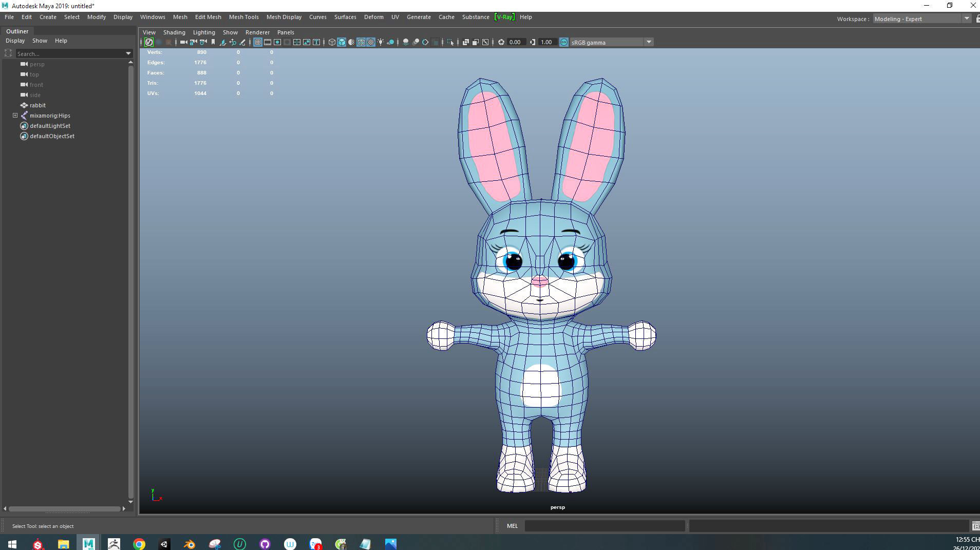Toggle the Shadows icon
This screenshot has width=980, height=550.
pyautogui.click(x=390, y=42)
